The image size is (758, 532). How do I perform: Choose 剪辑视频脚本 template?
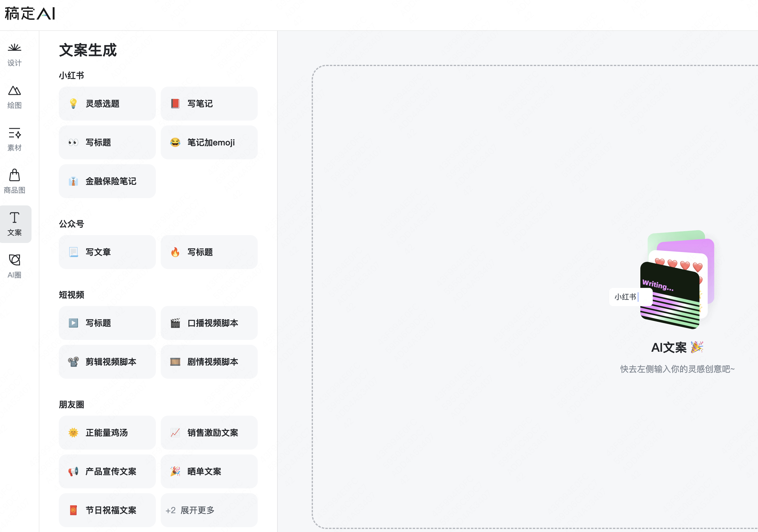(107, 362)
